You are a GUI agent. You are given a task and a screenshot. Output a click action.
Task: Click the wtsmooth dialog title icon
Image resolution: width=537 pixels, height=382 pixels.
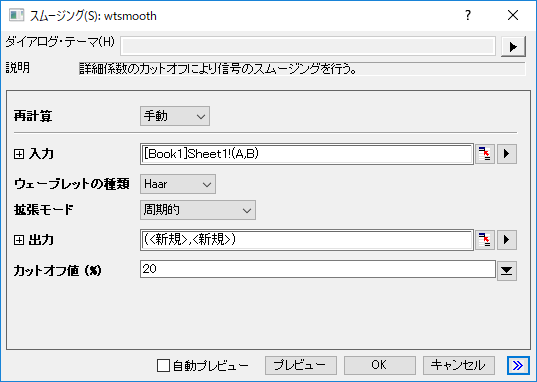click(x=16, y=16)
